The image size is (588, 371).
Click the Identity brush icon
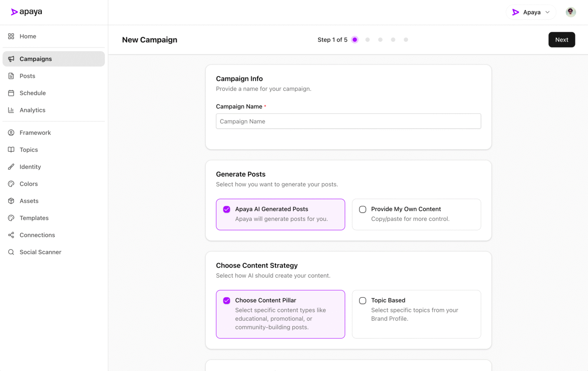click(11, 167)
